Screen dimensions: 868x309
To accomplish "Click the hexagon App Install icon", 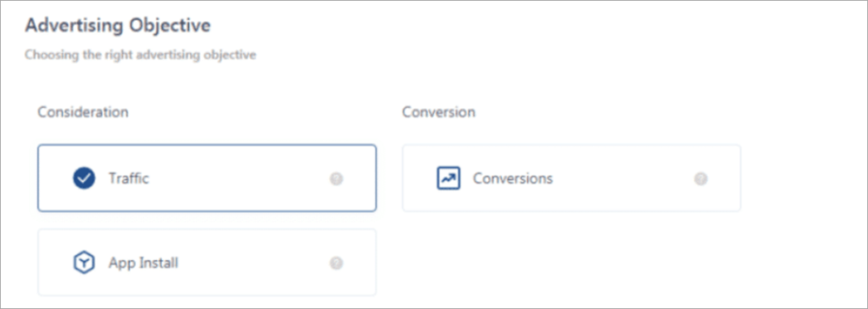I will click(84, 262).
